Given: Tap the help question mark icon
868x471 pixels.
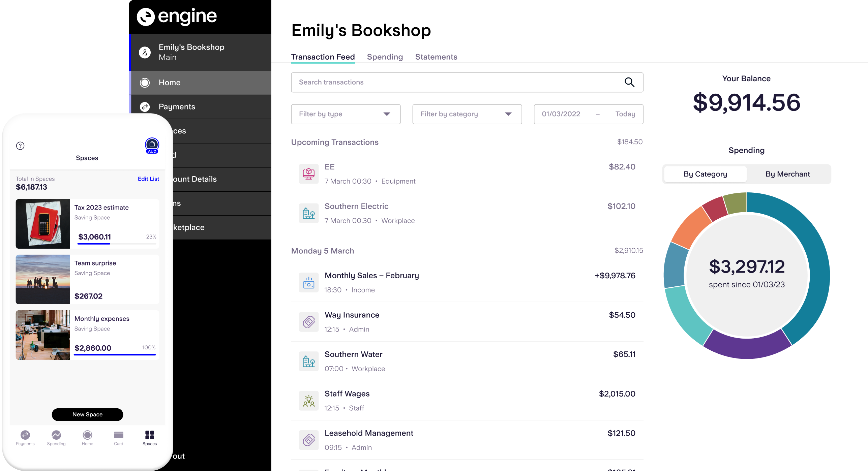Looking at the screenshot, I should pos(20,146).
